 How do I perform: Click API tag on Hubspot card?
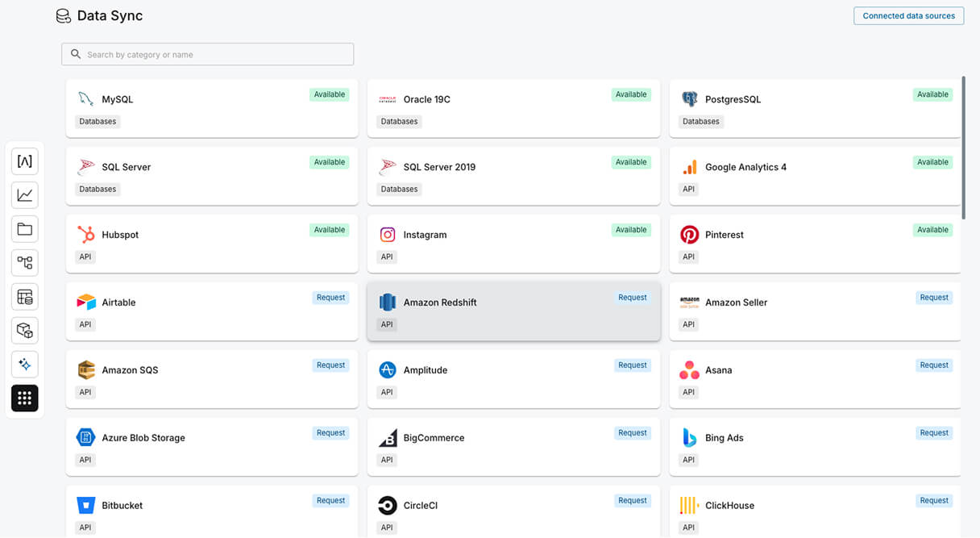pyautogui.click(x=85, y=257)
